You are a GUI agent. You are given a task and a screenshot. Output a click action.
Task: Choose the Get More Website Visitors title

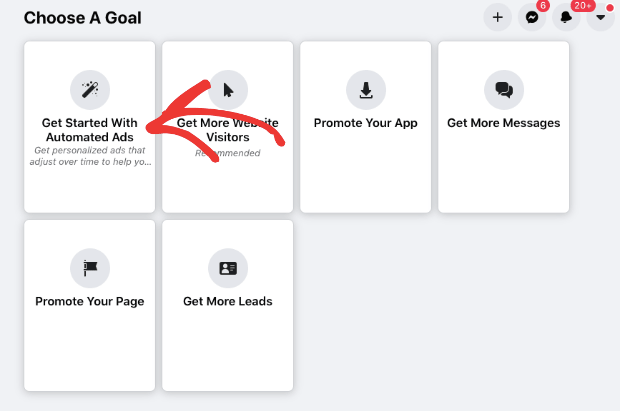[228, 130]
